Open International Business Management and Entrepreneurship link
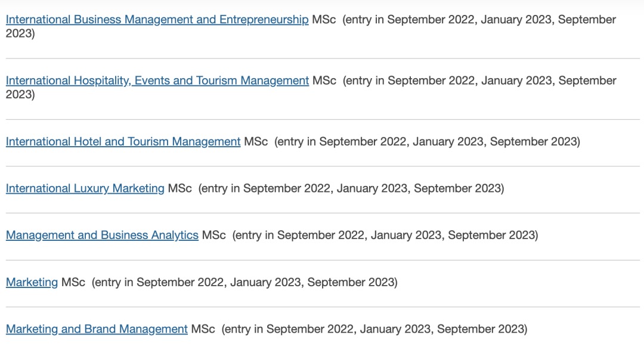This screenshot has height=353, width=644. coord(157,20)
